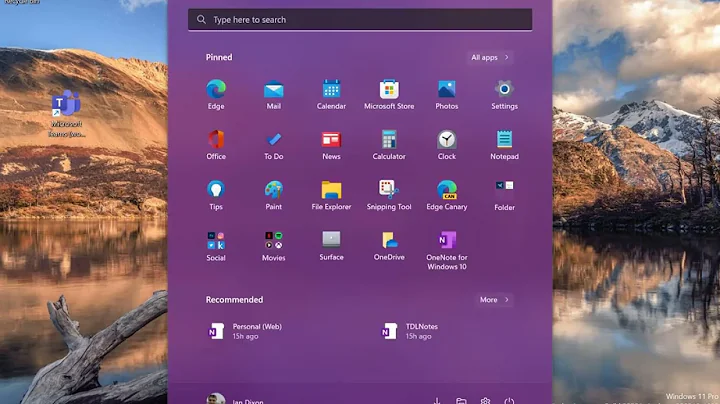Open the Tips app

point(216,195)
